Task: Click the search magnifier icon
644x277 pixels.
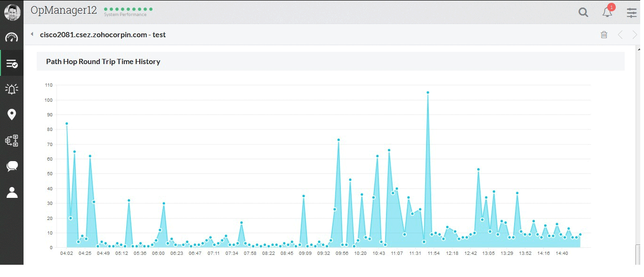Action: [583, 13]
